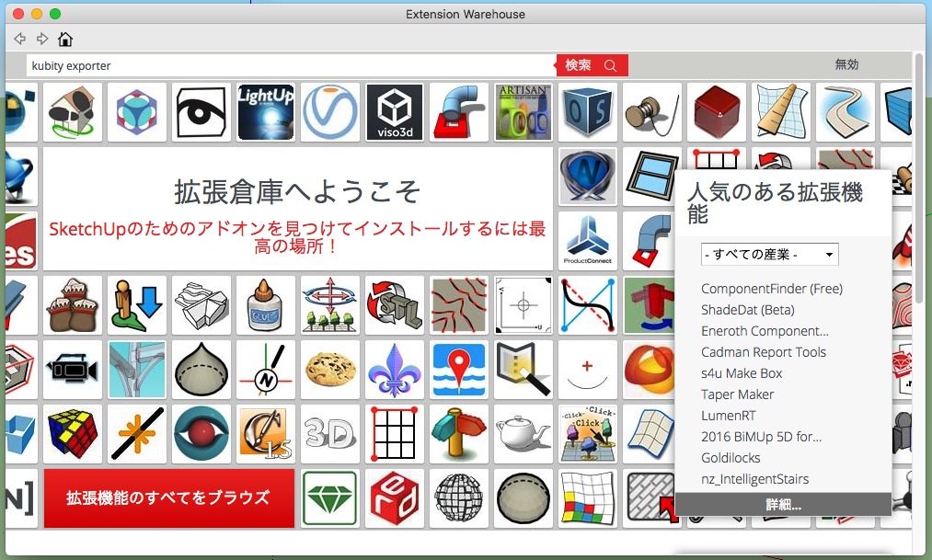Go forward with the right arrow

pyautogui.click(x=42, y=40)
